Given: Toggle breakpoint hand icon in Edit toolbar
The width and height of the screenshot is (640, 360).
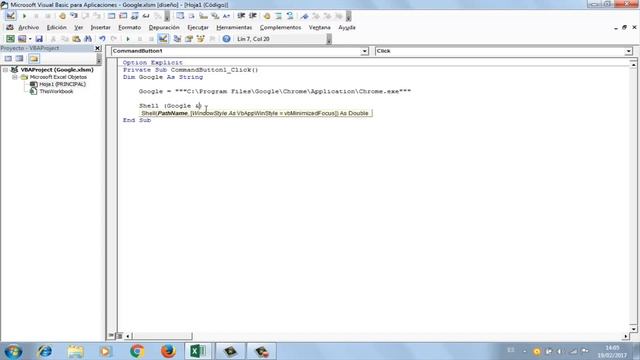Looking at the screenshot, I should point(267,16).
